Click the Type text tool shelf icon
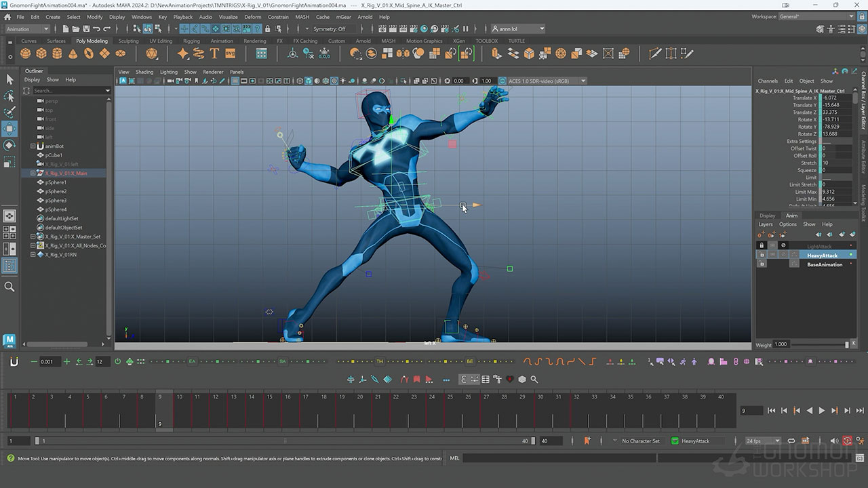Screen dimensions: 868x488 [x=214, y=54]
